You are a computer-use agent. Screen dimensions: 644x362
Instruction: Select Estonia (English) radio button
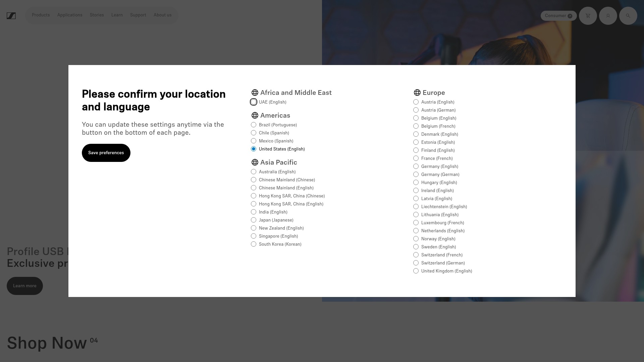416,142
